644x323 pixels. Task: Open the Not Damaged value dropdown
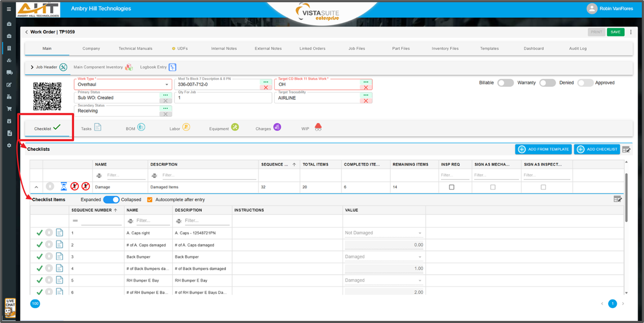pos(420,233)
